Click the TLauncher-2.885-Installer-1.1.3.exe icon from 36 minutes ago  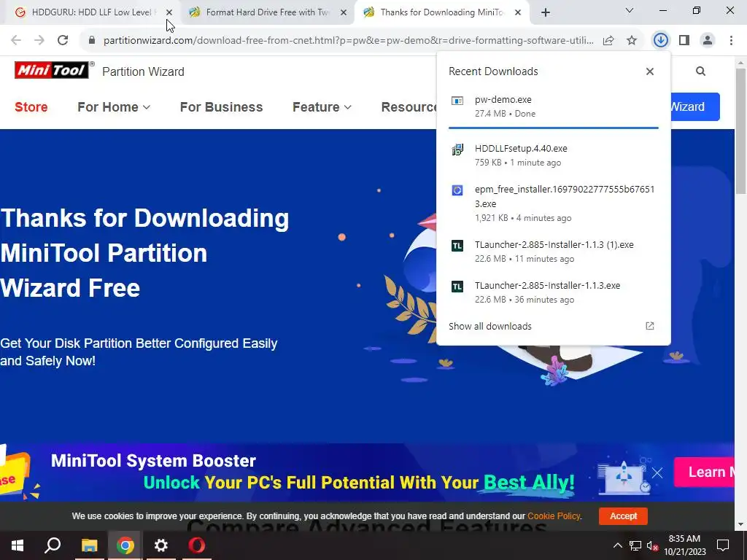(x=457, y=287)
